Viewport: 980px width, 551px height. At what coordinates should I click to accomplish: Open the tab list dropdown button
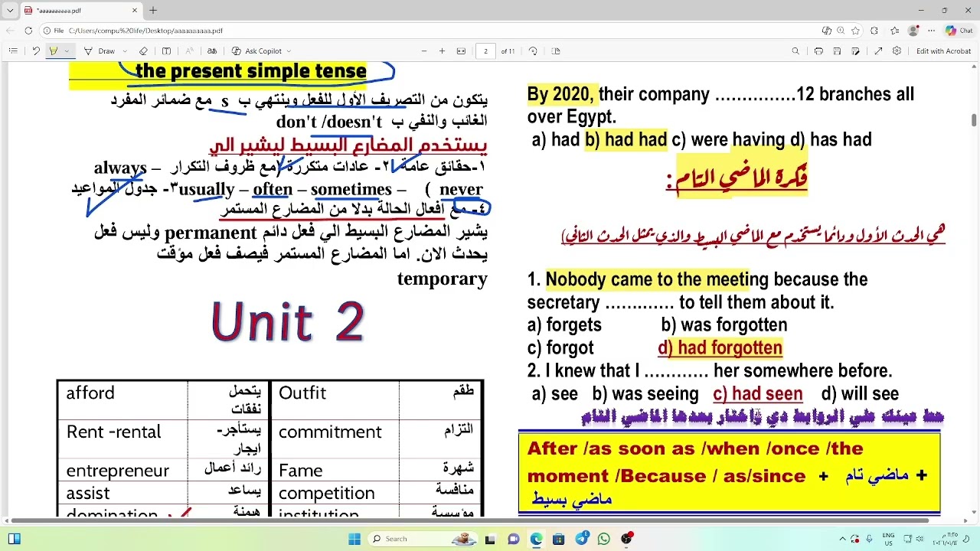click(10, 11)
